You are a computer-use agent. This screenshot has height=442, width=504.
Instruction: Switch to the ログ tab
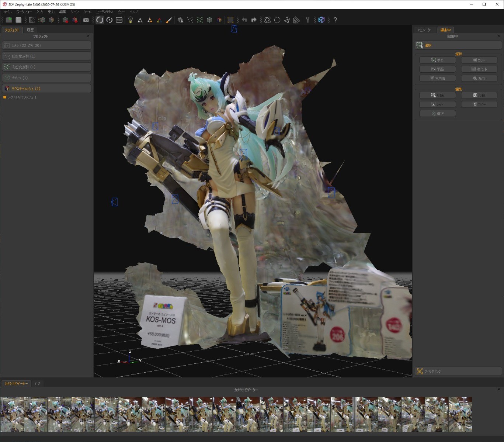tap(37, 384)
